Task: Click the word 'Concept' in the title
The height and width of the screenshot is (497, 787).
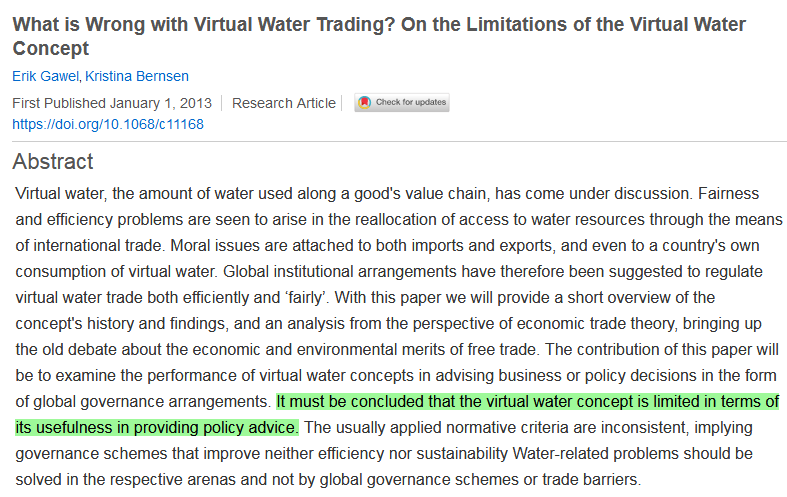Action: (51, 49)
